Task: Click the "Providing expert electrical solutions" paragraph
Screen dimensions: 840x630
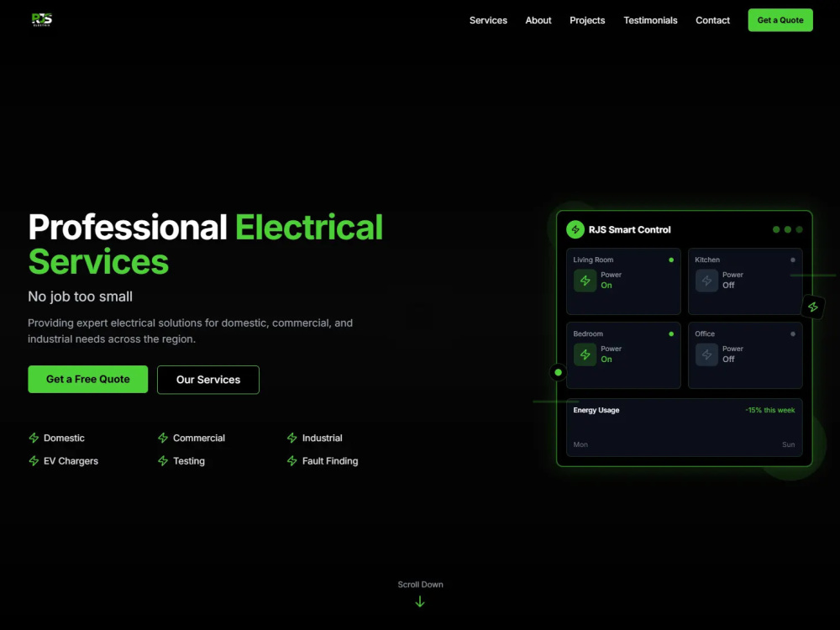Action: (x=190, y=331)
